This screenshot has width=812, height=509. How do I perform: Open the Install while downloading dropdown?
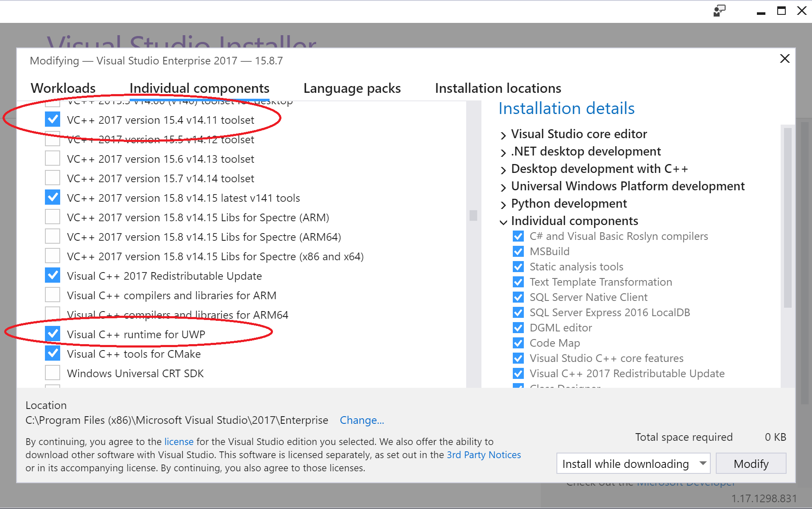(x=633, y=463)
